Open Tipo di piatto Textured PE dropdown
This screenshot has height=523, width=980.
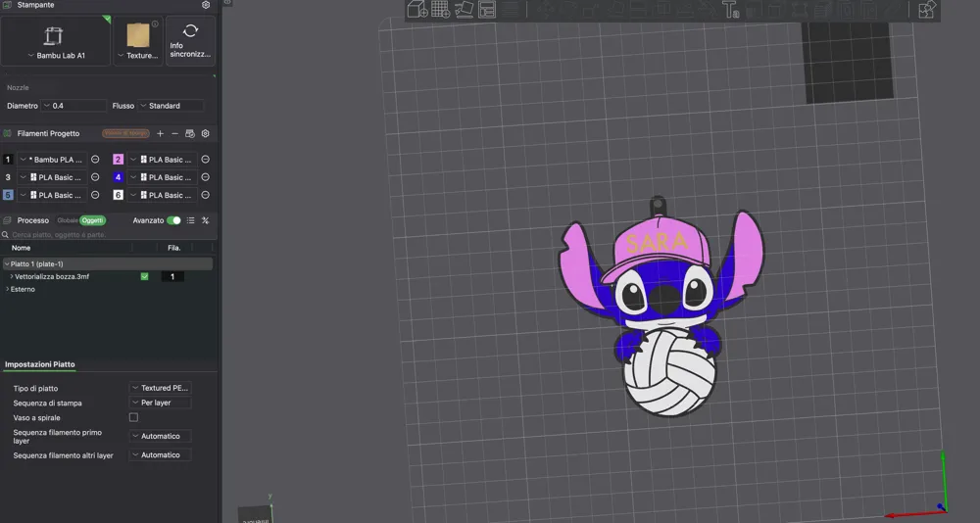(x=160, y=388)
